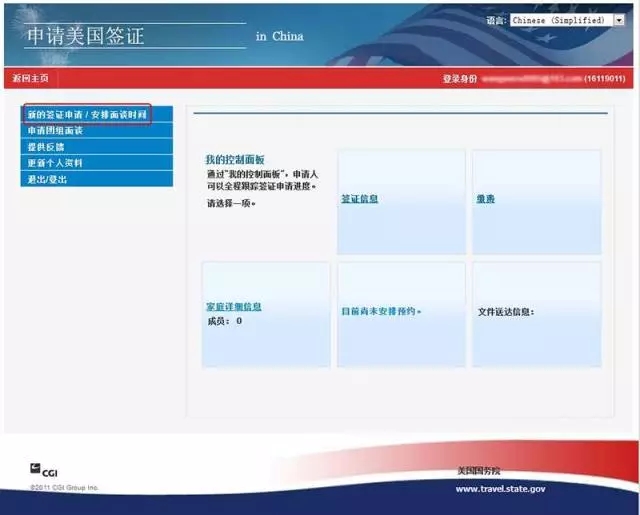Click the account number (16119011)
640x515 pixels.
[x=604, y=78]
